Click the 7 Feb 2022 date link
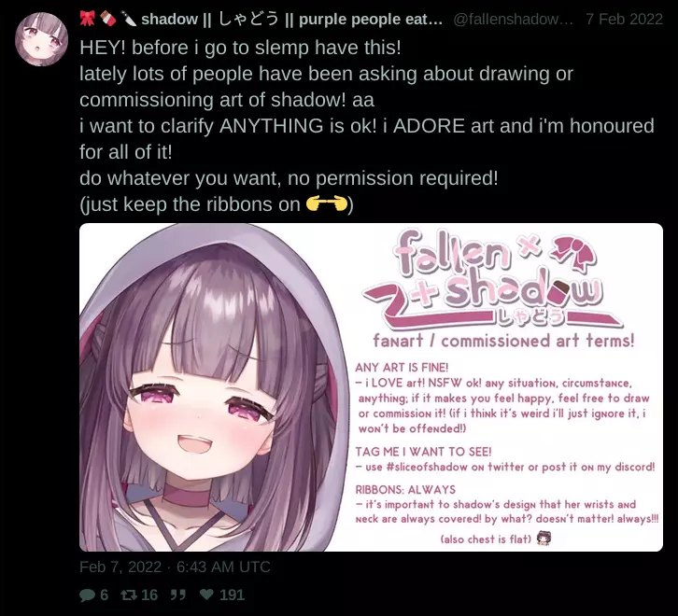This screenshot has width=678, height=616. [x=624, y=19]
